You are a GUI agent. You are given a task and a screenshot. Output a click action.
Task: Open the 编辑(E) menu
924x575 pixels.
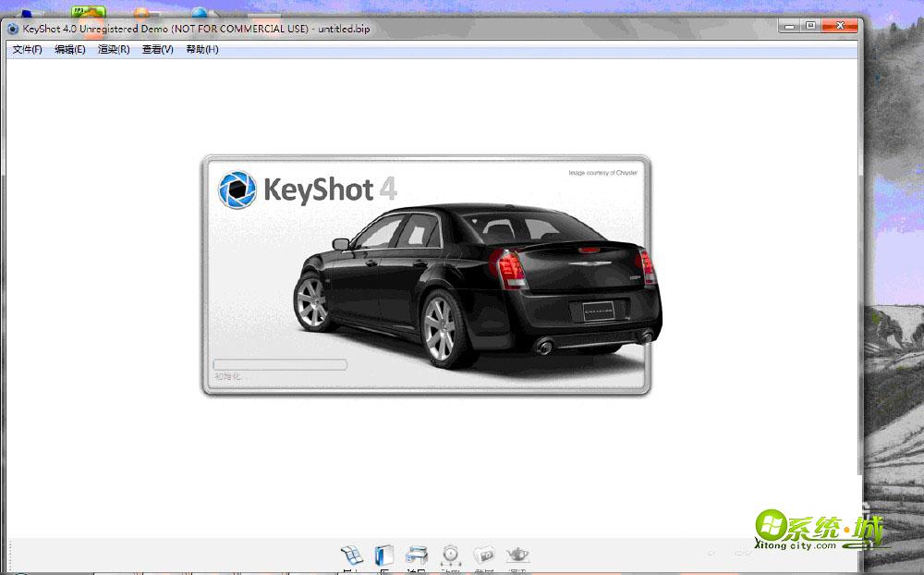coord(70,50)
